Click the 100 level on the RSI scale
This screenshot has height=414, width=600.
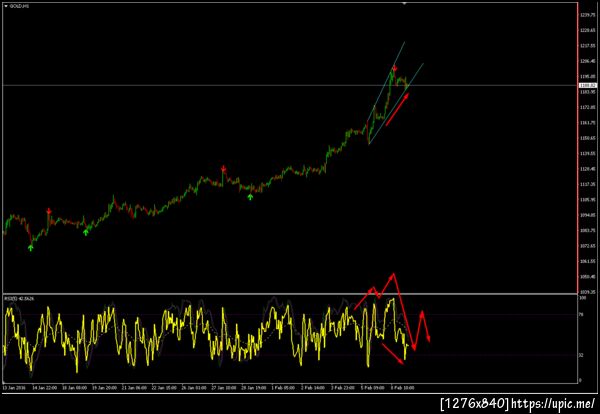click(582, 297)
